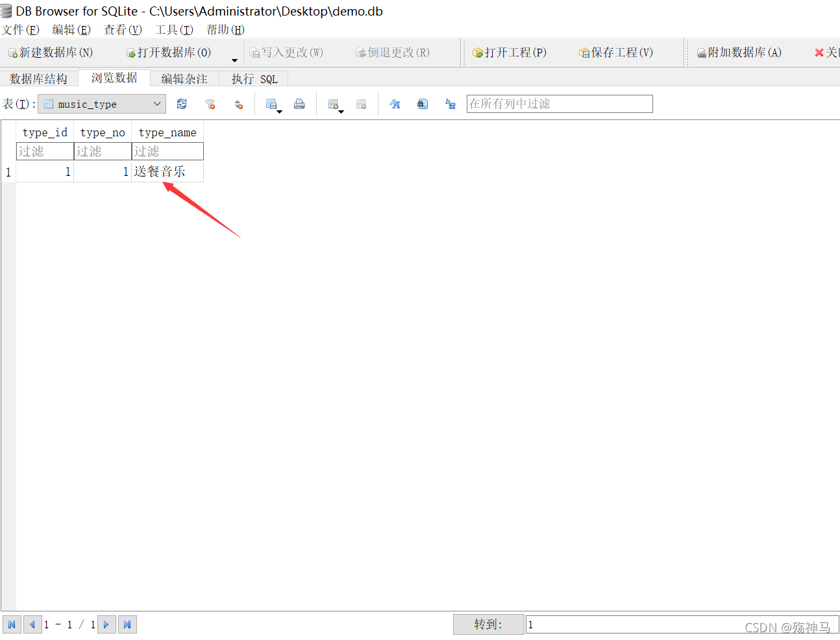Select the 送餐音乐 cell
The width and height of the screenshot is (840, 640).
pyautogui.click(x=167, y=171)
